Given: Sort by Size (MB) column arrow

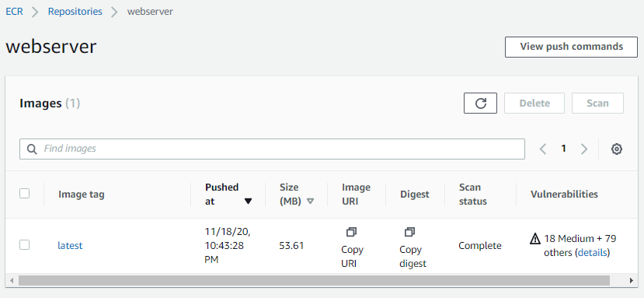Looking at the screenshot, I should [311, 202].
